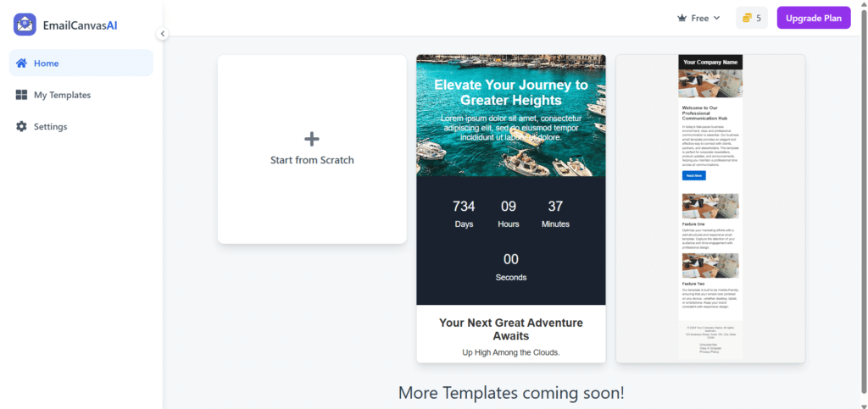868x409 pixels.
Task: Click the coins credits icon
Action: click(x=748, y=19)
